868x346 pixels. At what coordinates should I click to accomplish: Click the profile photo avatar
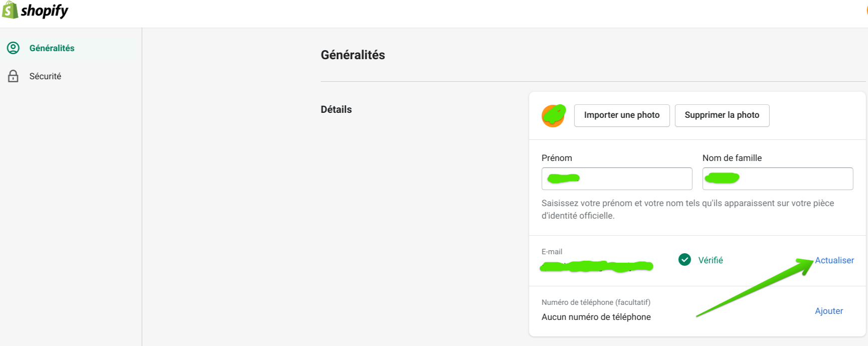tap(553, 116)
